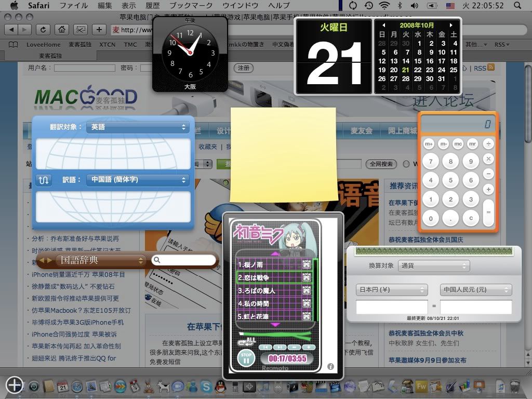Image resolution: width=532 pixels, height=399 pixels.
Task: Open the XTCN bookmark
Action: [x=107, y=45]
